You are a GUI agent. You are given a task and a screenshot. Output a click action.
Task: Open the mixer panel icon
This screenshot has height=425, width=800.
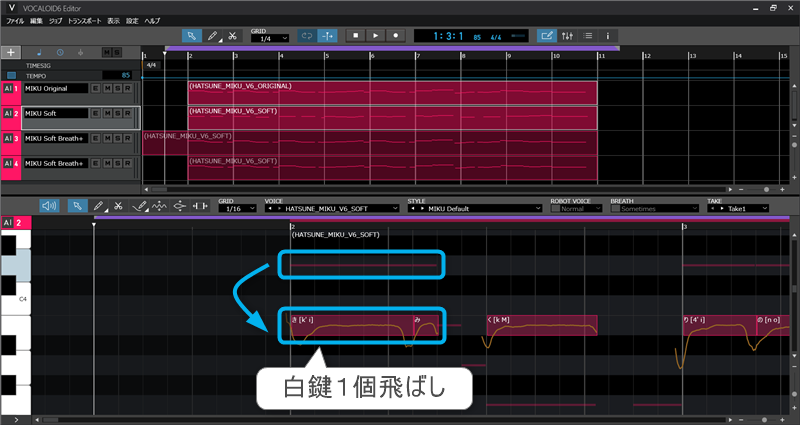[x=567, y=36]
